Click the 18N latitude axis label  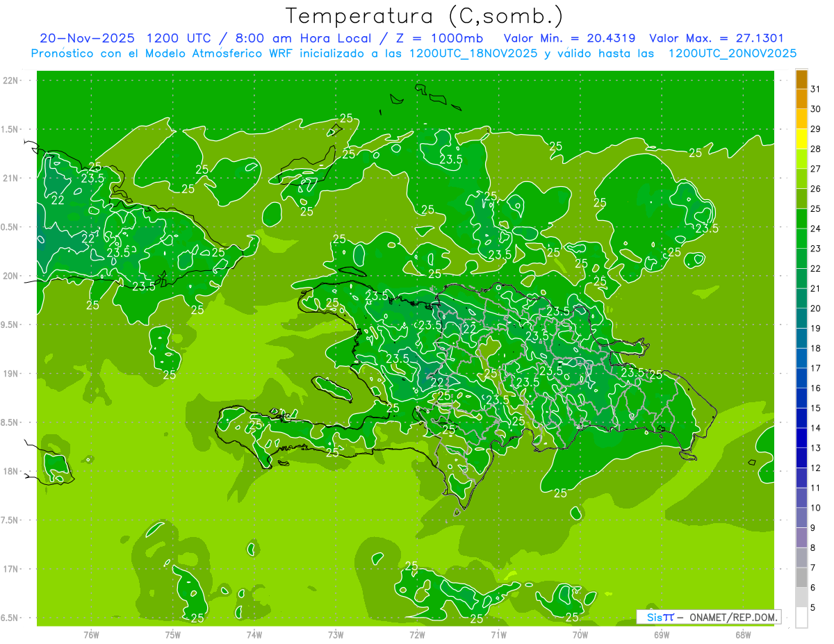10,471
